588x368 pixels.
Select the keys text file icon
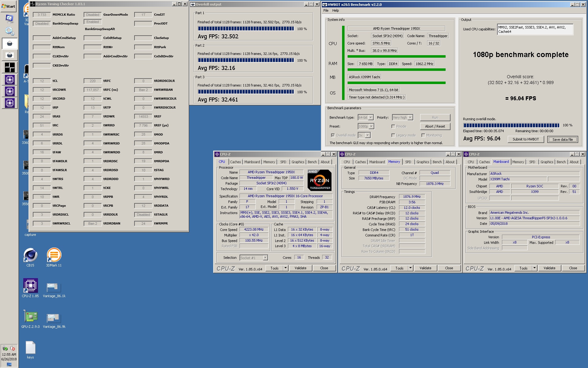30,350
